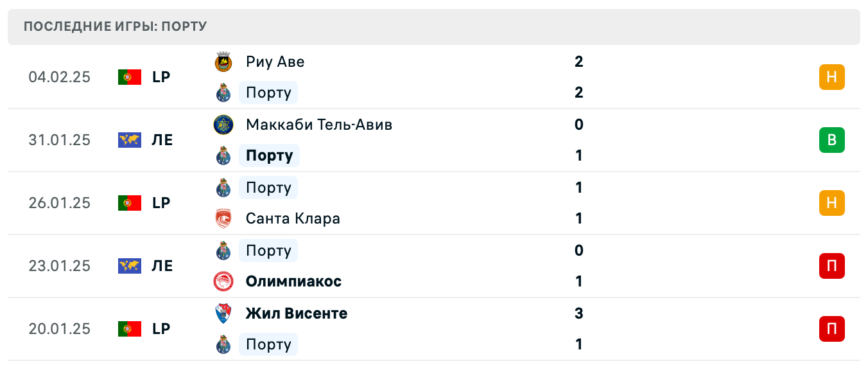Click the Gil Vicente club crest

(x=223, y=313)
